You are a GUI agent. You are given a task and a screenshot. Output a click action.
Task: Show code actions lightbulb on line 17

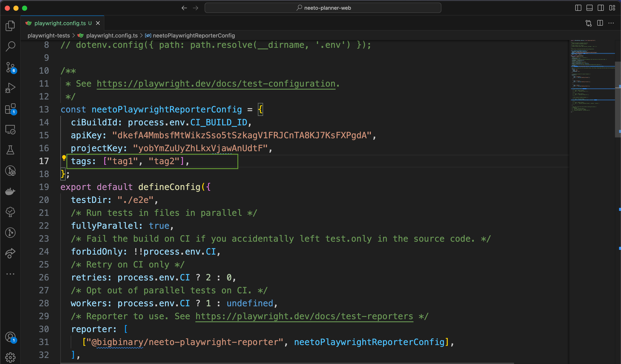coord(64,158)
